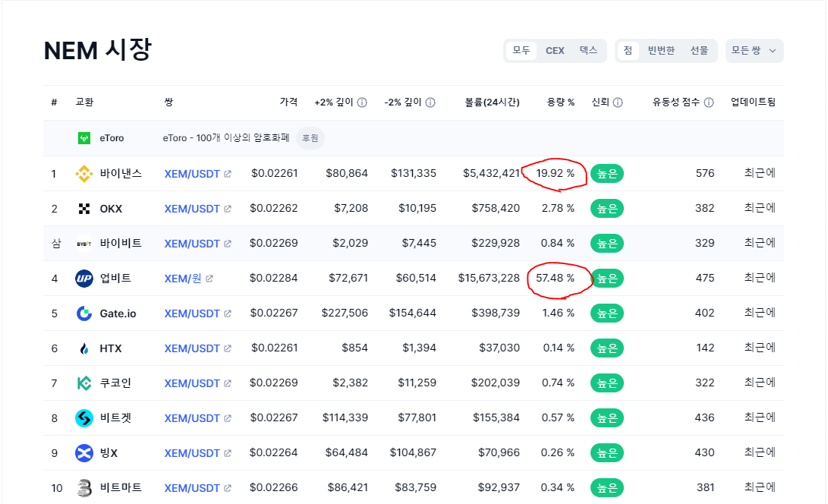Click the BingX (빙X) exchange logo
Image resolution: width=828 pixels, height=504 pixels.
tap(84, 452)
